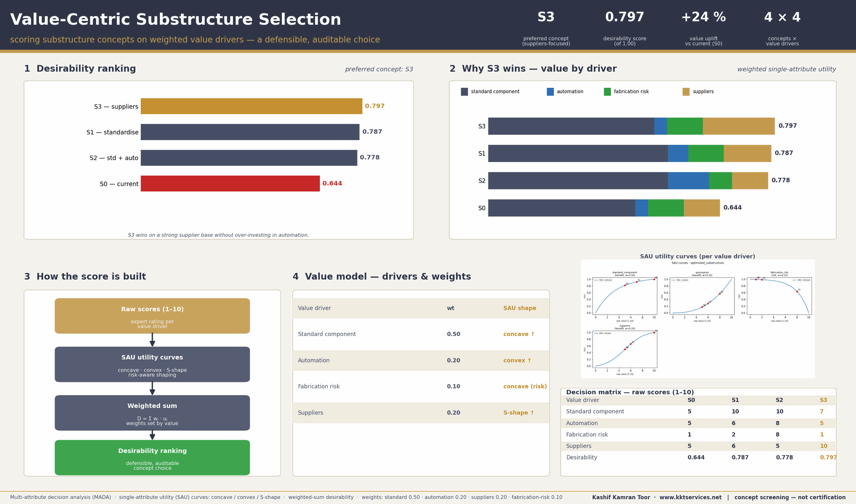Click the +24 % value uplift figure
The height and width of the screenshot is (504, 856).
point(704,17)
